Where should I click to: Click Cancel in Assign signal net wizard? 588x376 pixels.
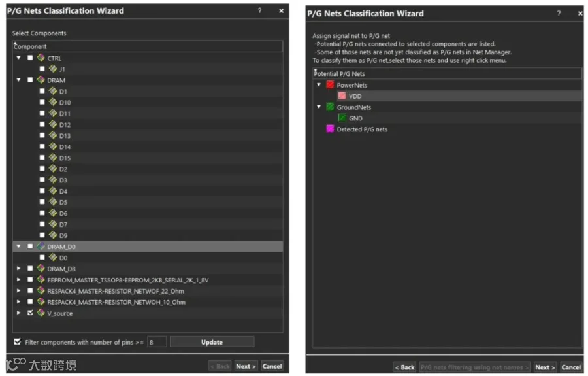[571, 367]
